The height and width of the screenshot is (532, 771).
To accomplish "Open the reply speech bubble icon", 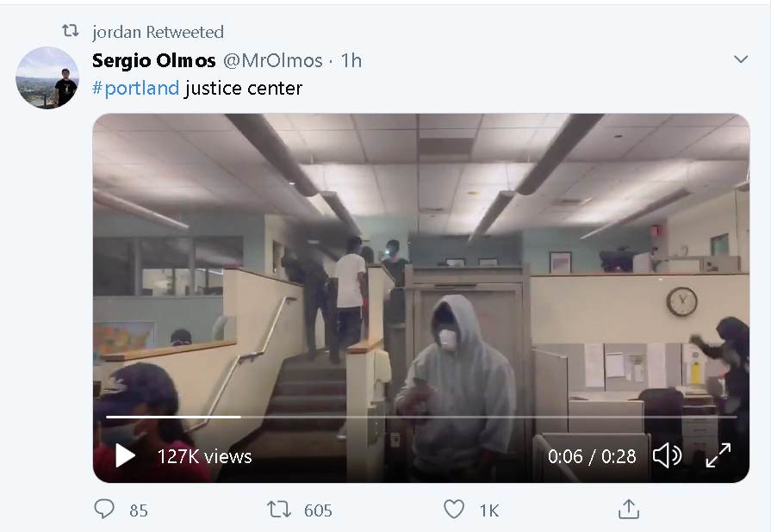I will click(x=104, y=510).
